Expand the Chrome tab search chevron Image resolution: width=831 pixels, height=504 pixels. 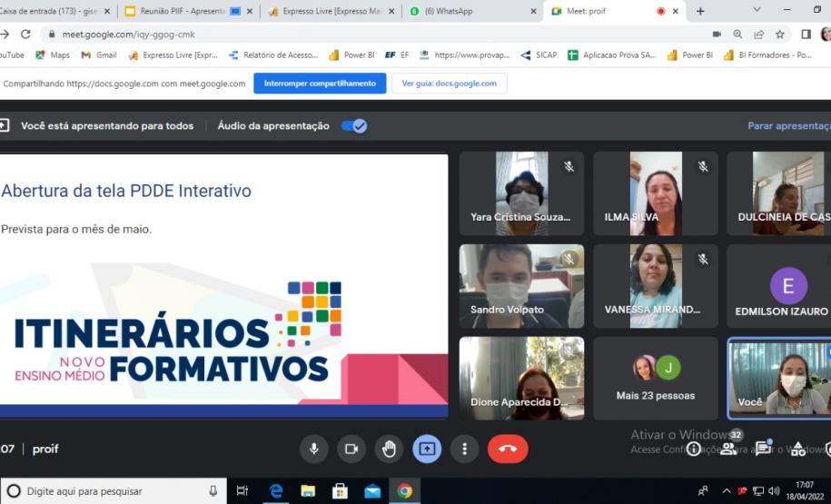(x=757, y=10)
